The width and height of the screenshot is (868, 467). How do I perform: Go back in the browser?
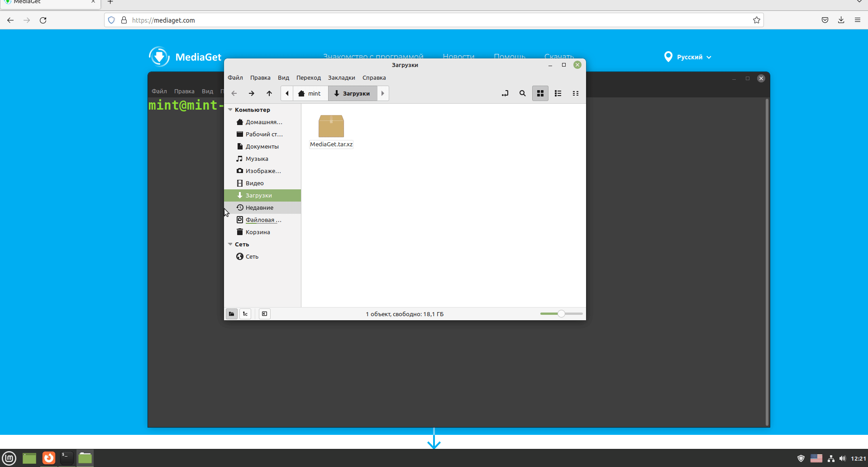coord(10,20)
